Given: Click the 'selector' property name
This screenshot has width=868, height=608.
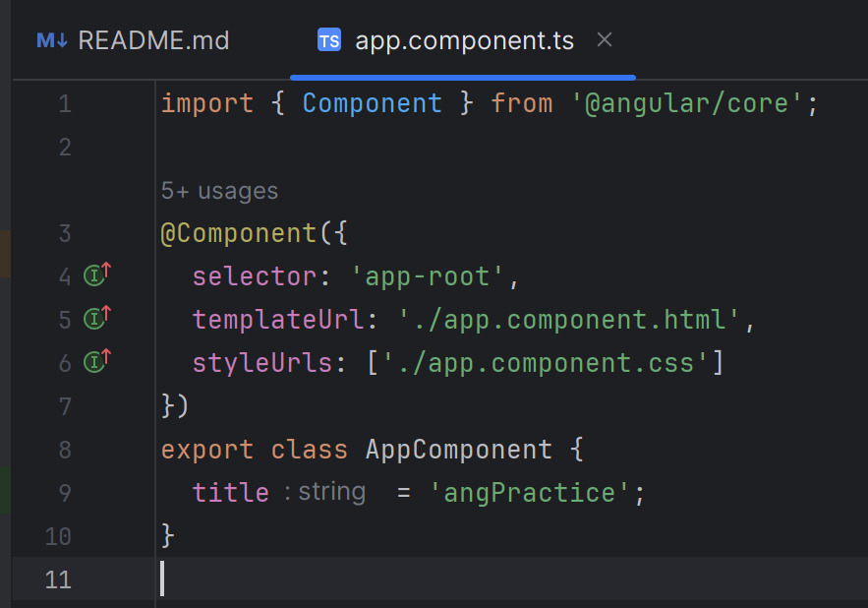Looking at the screenshot, I should coord(255,276).
